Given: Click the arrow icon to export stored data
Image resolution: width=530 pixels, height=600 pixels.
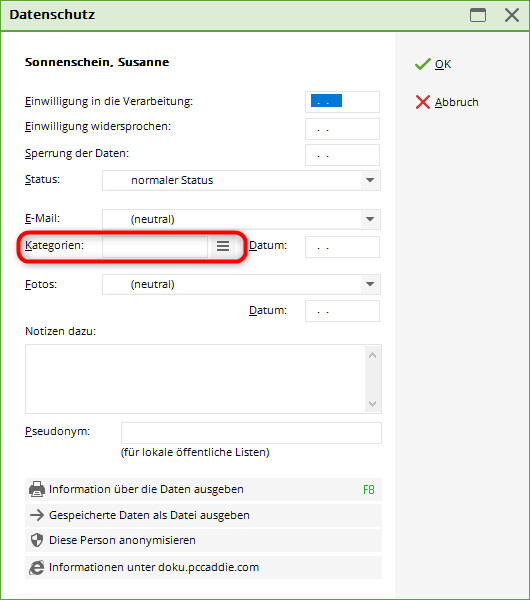Looking at the screenshot, I should 37,515.
